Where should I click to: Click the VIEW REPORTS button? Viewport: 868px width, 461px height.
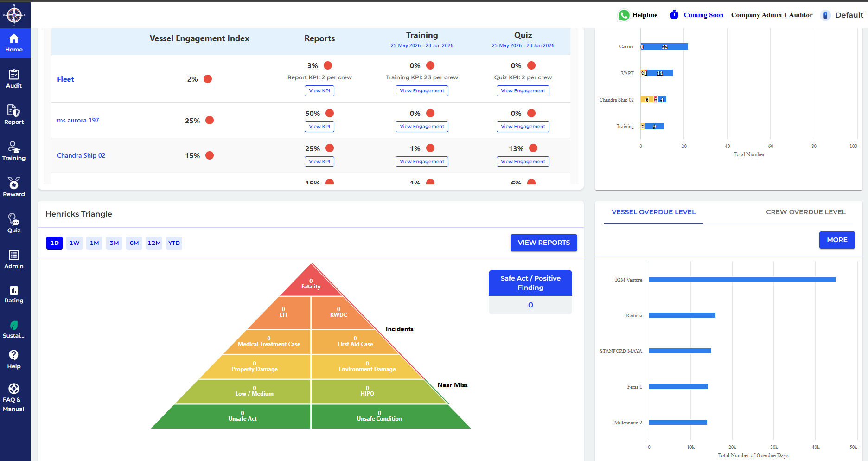[544, 243]
